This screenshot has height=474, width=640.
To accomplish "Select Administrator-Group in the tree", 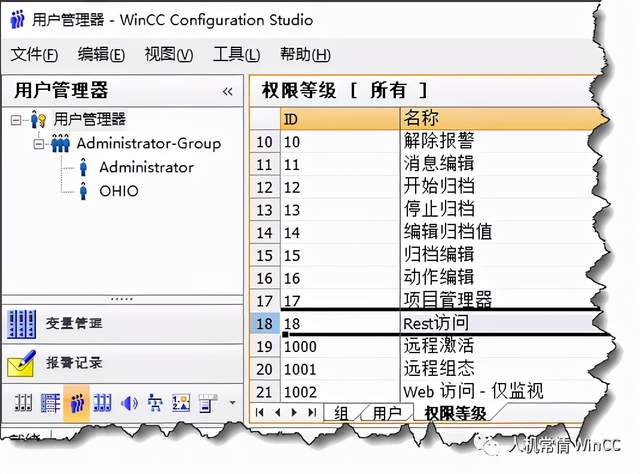I will point(149,144).
